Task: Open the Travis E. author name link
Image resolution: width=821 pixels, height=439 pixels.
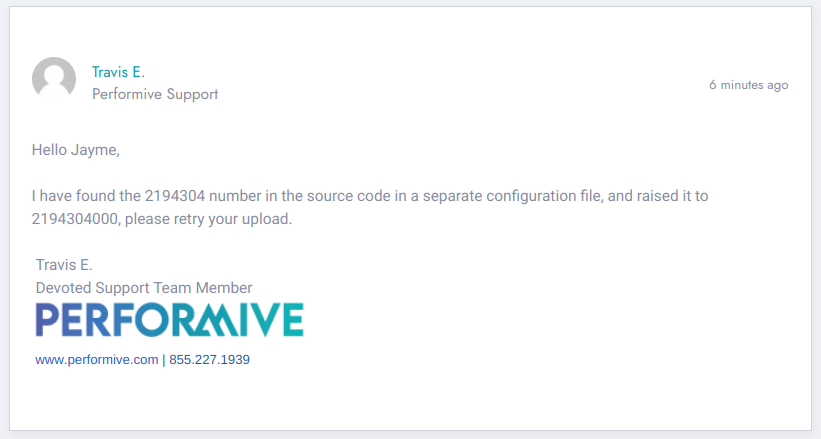Action: coord(118,72)
